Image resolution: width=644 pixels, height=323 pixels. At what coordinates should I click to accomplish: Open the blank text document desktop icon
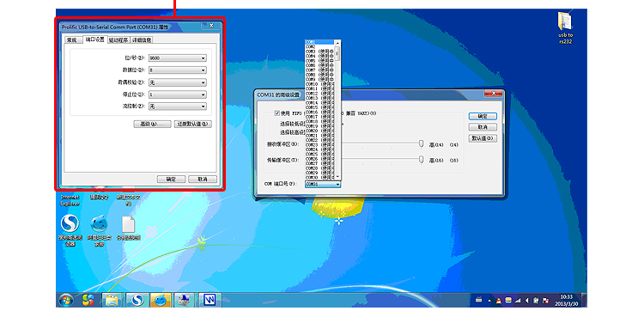tap(129, 229)
